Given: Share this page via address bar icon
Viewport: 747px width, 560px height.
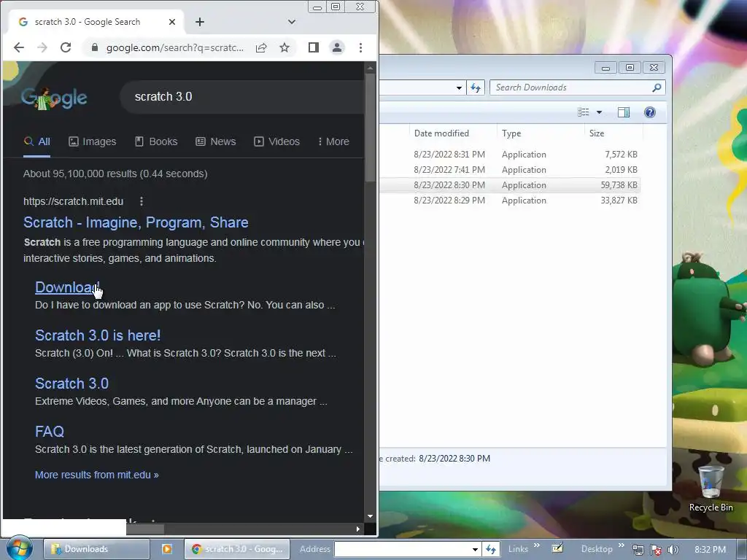Looking at the screenshot, I should point(261,47).
